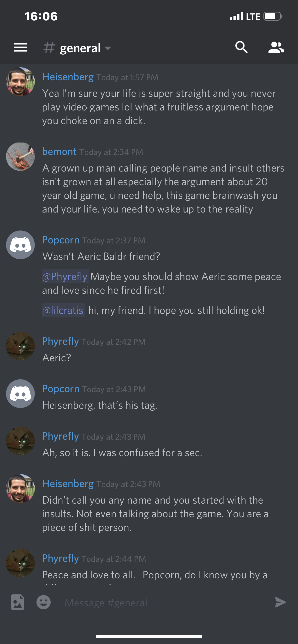298x644 pixels.
Task: Focus the Message #general input field
Action: [165, 603]
